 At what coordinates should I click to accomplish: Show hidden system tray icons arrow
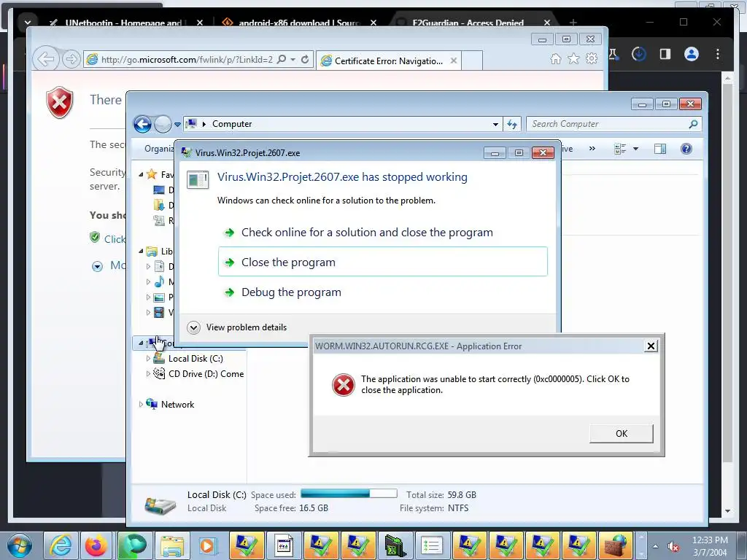(656, 547)
